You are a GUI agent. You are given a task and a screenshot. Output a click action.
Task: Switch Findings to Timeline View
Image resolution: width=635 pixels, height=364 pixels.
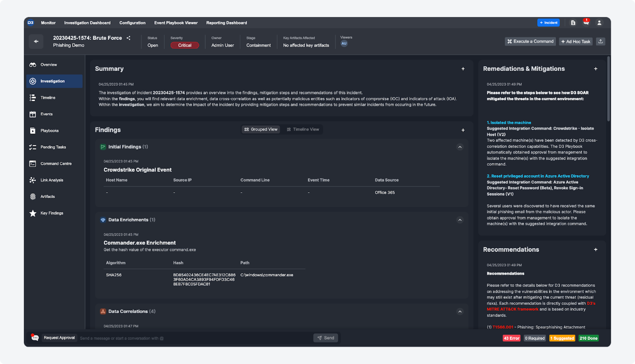click(x=303, y=129)
